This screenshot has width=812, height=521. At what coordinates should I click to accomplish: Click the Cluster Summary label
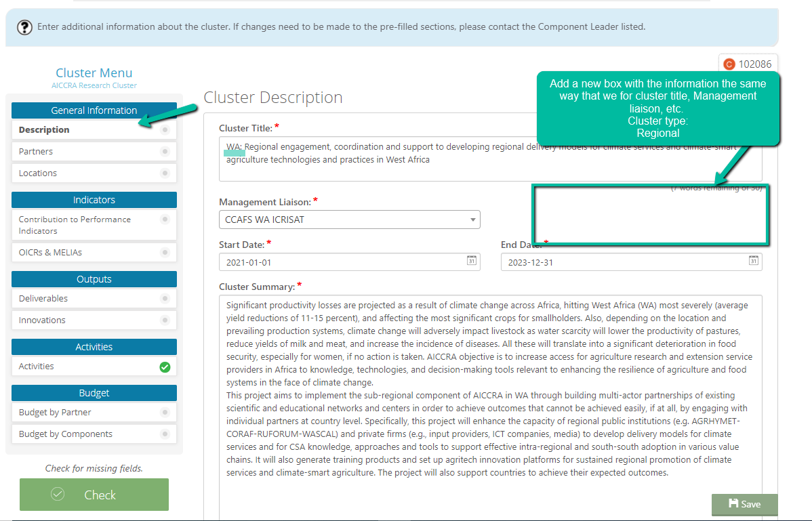tap(257, 287)
